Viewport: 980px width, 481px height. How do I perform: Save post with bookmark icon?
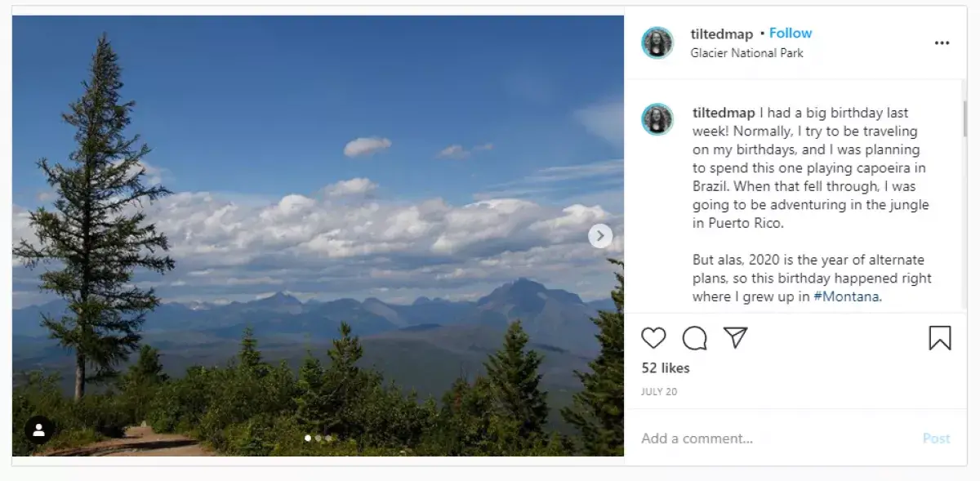(940, 338)
